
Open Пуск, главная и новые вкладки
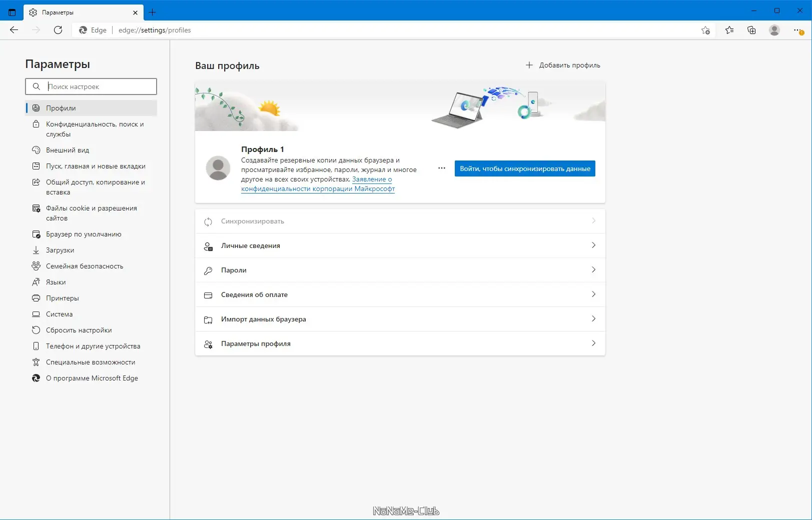pyautogui.click(x=91, y=166)
